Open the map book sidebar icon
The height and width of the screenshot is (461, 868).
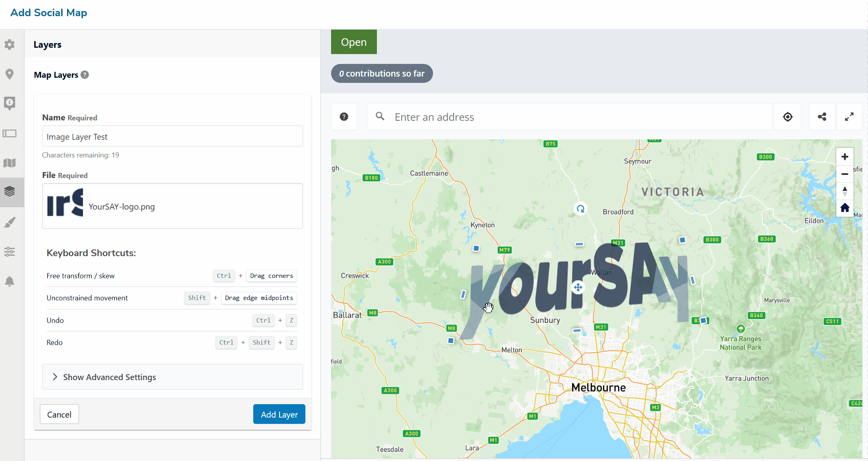[x=9, y=163]
